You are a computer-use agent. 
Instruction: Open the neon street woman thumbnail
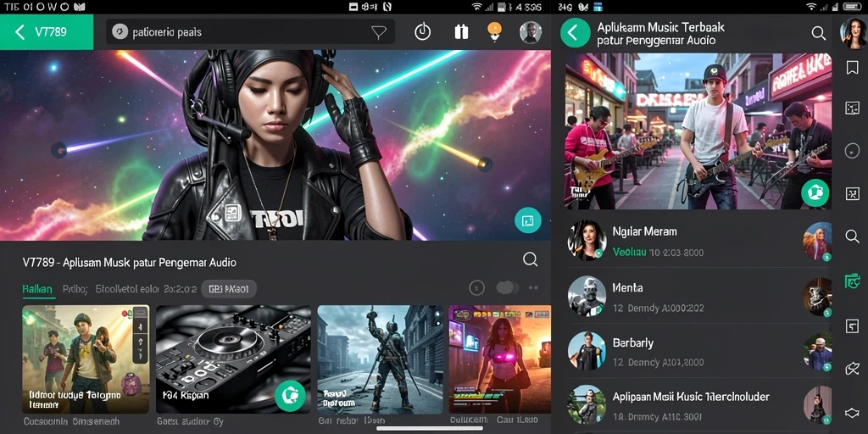click(x=500, y=359)
